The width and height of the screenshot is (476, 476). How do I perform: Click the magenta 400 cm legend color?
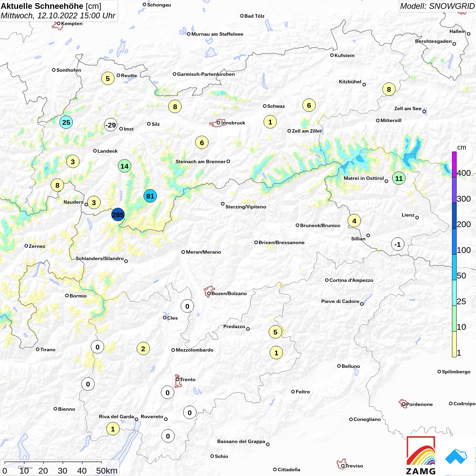[x=454, y=165]
